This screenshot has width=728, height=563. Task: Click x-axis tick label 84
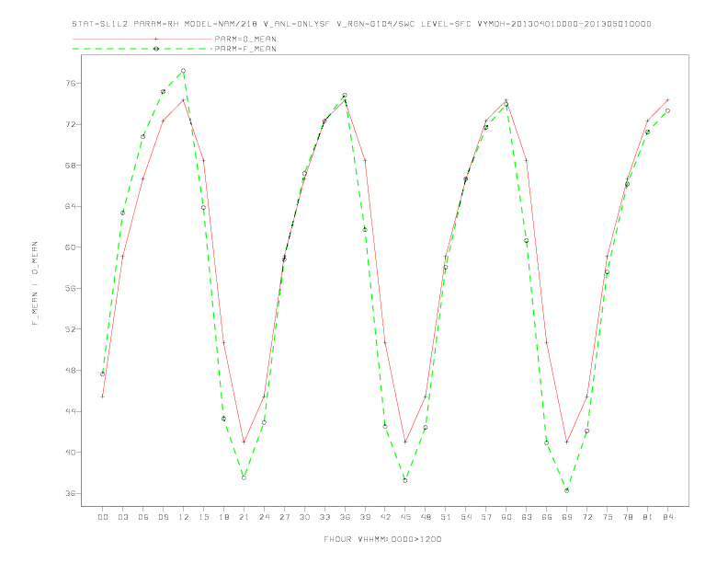(667, 517)
